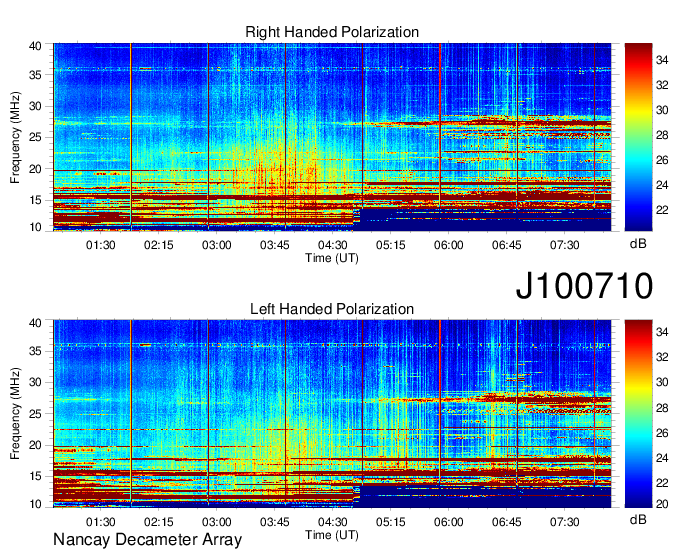
Task: Click the 30 MHz tick of Left Handed plot
Action: point(35,382)
